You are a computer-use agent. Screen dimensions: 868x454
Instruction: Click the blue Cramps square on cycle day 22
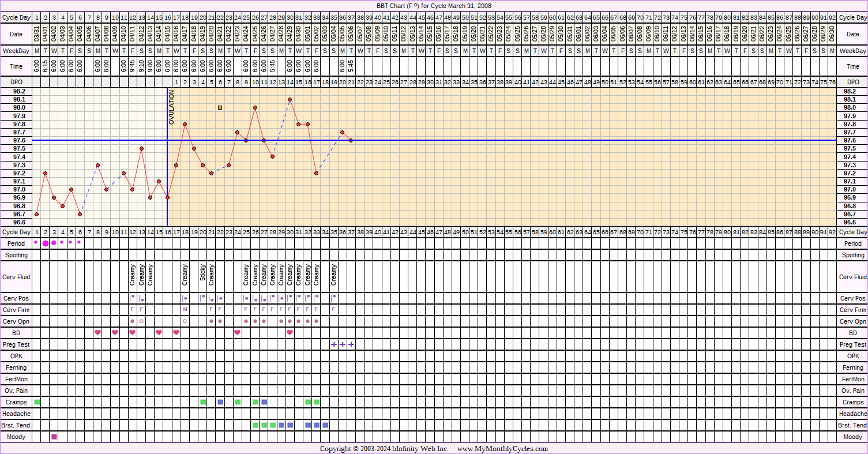(220, 402)
